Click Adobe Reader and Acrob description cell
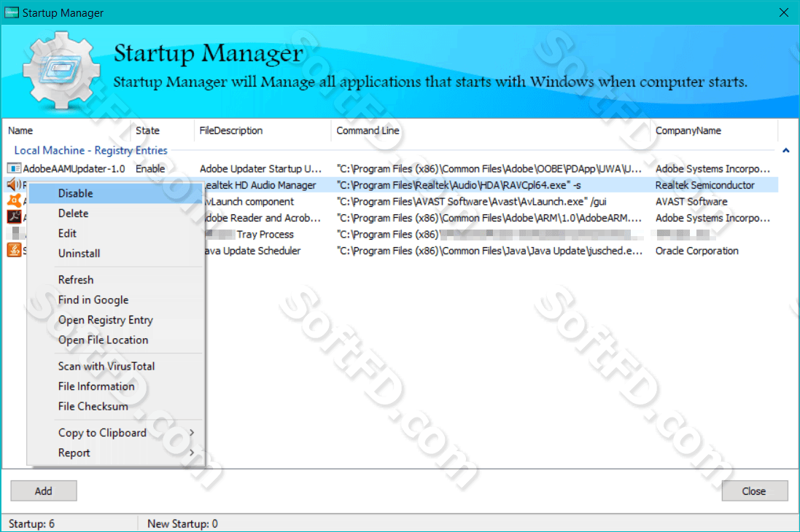800x532 pixels. pos(263,218)
